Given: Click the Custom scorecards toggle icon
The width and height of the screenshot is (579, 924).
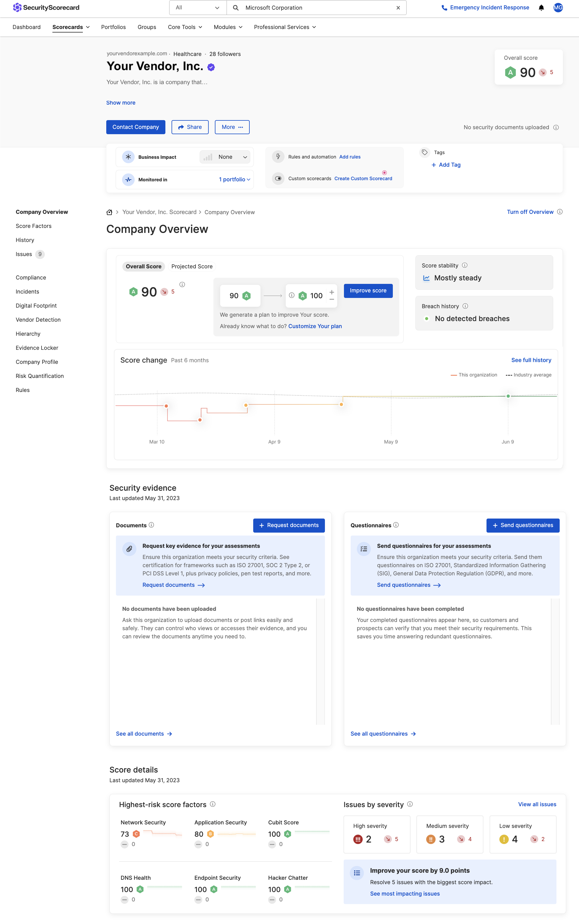Looking at the screenshot, I should pos(278,178).
